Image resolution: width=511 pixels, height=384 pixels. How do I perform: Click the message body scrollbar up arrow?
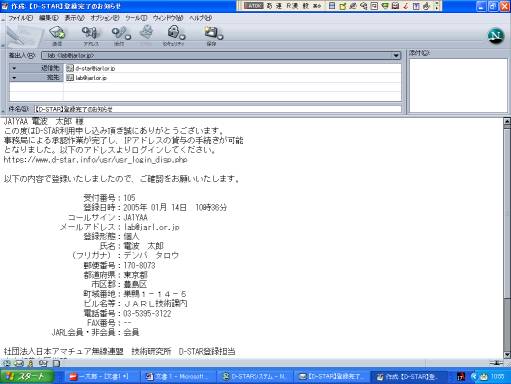click(x=507, y=121)
